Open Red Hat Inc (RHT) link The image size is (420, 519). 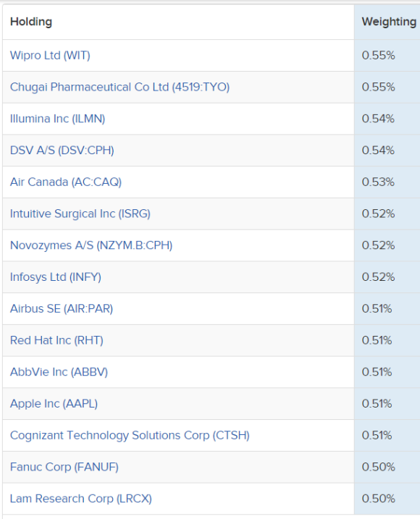(x=56, y=340)
